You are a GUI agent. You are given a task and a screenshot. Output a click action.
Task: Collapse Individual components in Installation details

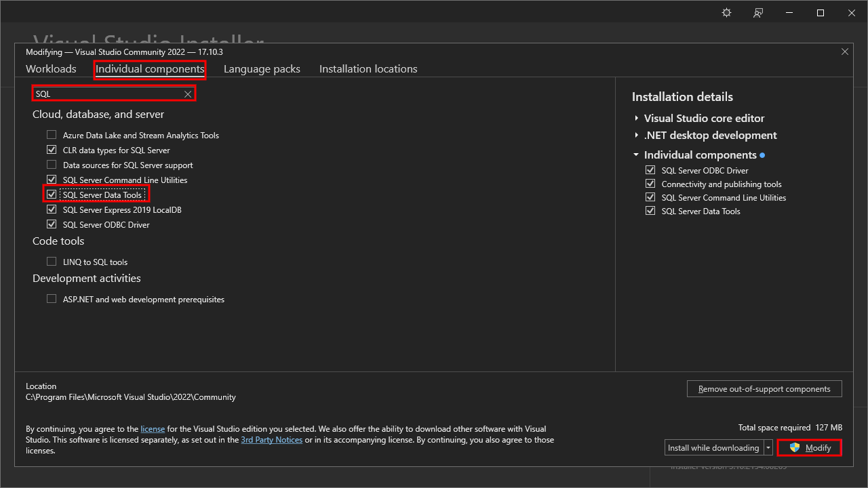point(637,155)
